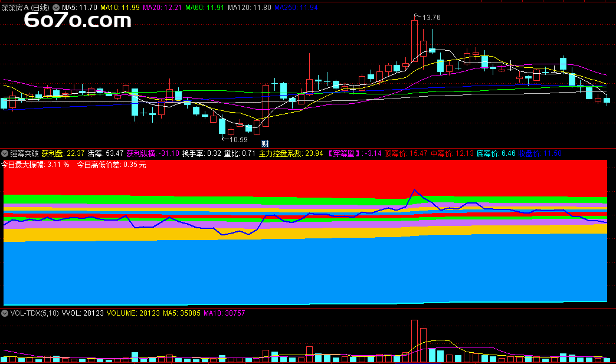
Task: Click the 活筹: 53.47 value
Action: pyautogui.click(x=105, y=153)
